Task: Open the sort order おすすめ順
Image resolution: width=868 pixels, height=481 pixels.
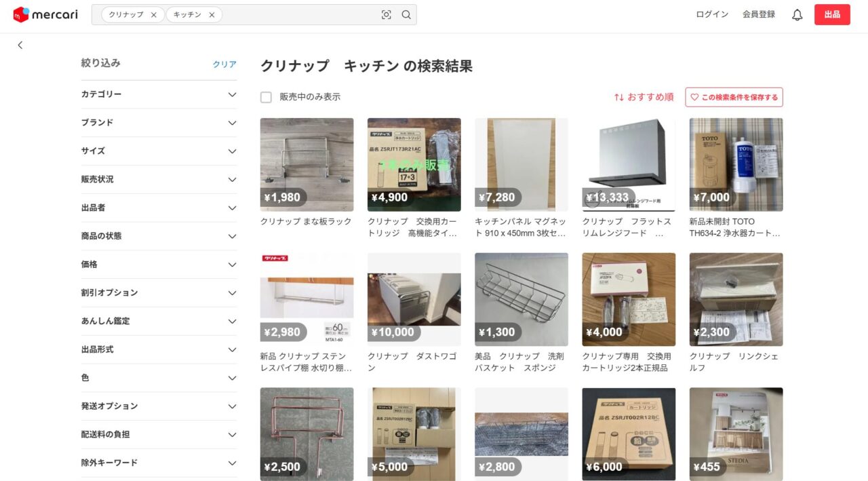Action: tap(644, 97)
